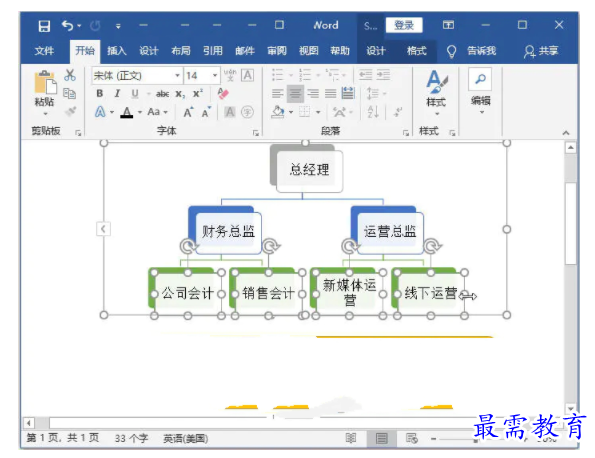Image resolution: width=595 pixels, height=458 pixels.
Task: Click the Cut scissors icon
Action: coord(70,76)
